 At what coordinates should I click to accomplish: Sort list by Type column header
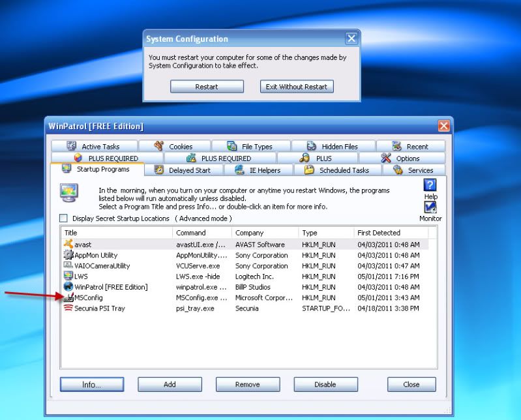click(x=326, y=233)
